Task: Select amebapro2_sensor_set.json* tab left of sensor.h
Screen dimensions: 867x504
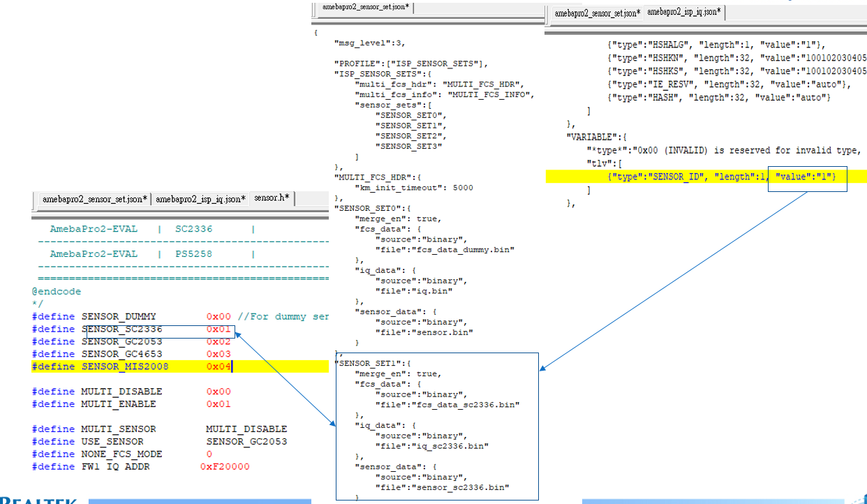Action: (x=94, y=199)
